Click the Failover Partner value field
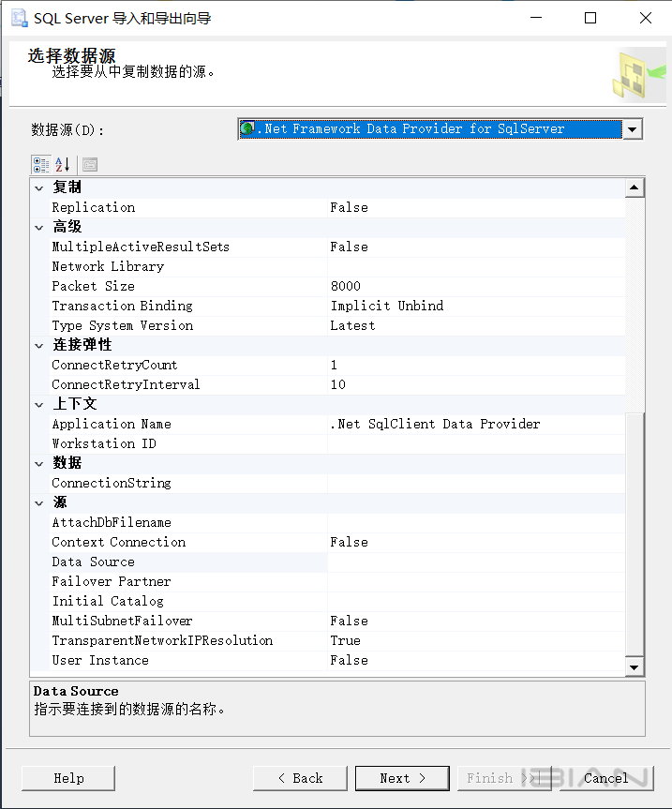The width and height of the screenshot is (672, 809). (476, 582)
